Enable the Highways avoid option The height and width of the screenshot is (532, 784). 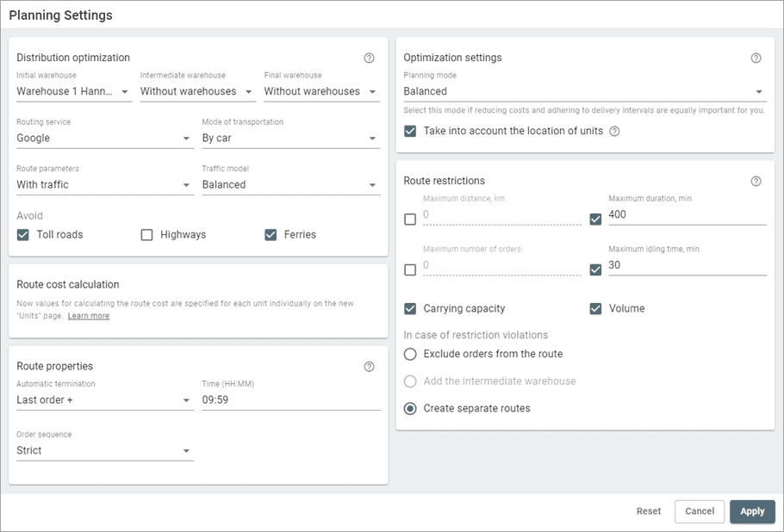click(146, 235)
